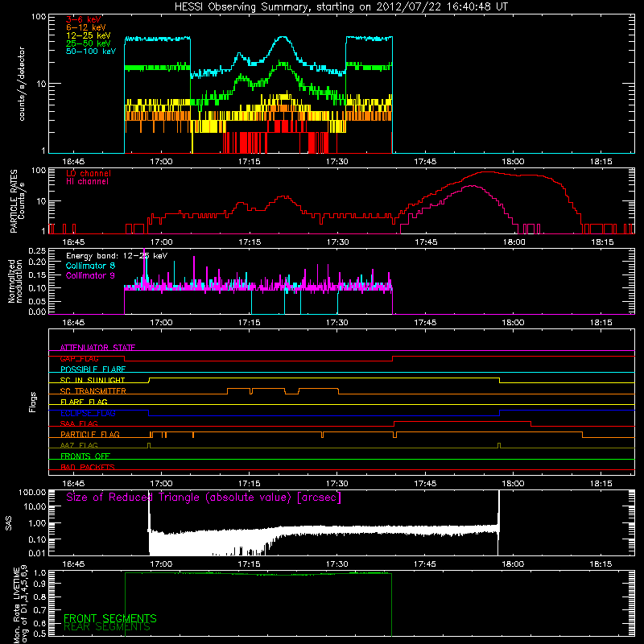Click the "PARTICLE RATES" axis title
The image size is (644, 644).
coord(14,201)
